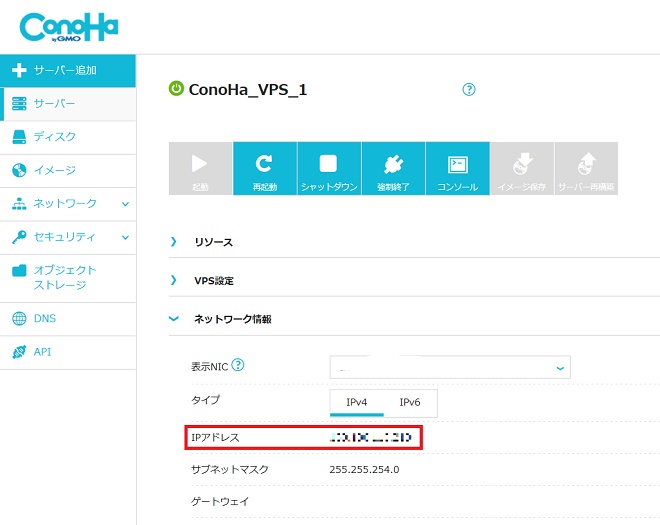This screenshot has width=660, height=525.
Task: Click the green power status icon
Action: [176, 89]
